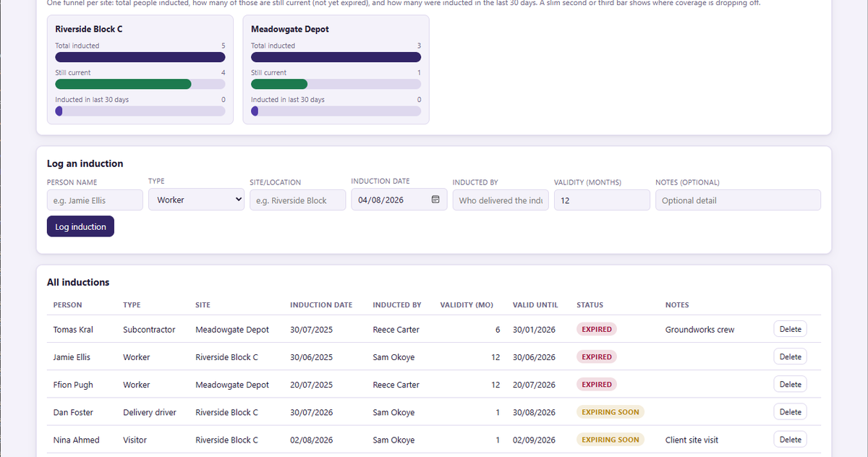Open the Type dropdown showing Worker

tap(196, 200)
